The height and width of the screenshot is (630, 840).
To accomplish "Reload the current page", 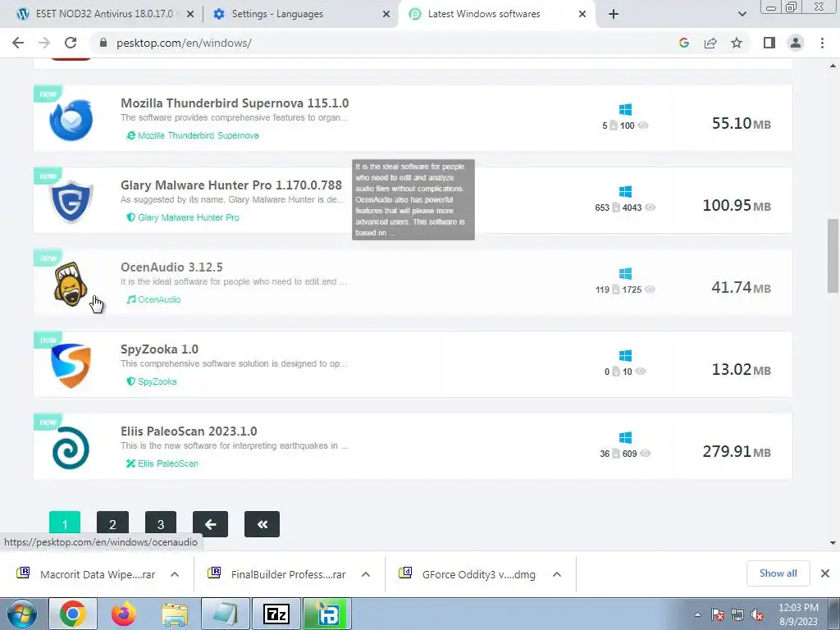I will click(x=71, y=43).
